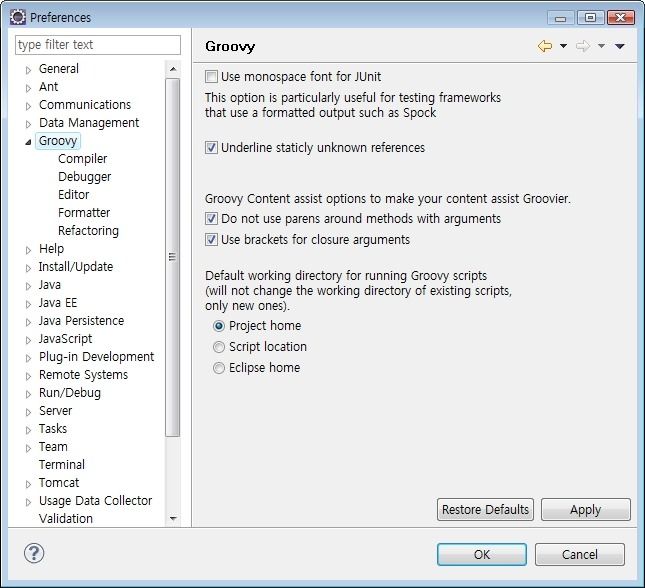
Task: Expand the Java Persistence node
Action: tap(28, 322)
